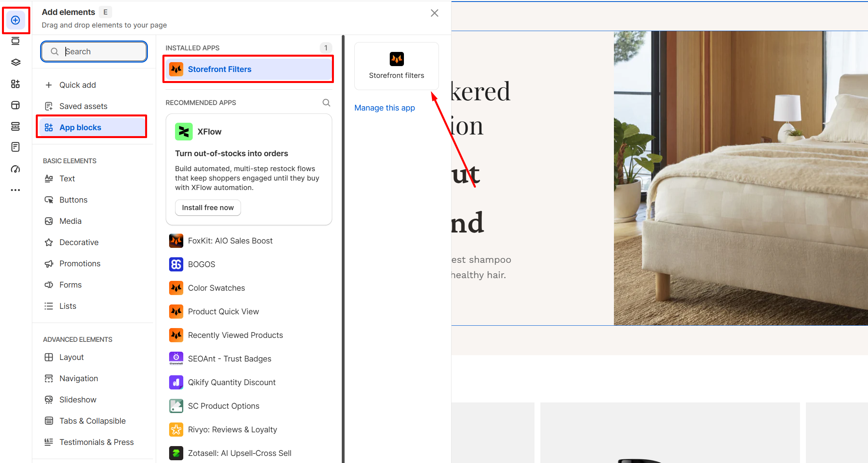
Task: Open the speed gauge icon in left rail
Action: pyautogui.click(x=15, y=169)
